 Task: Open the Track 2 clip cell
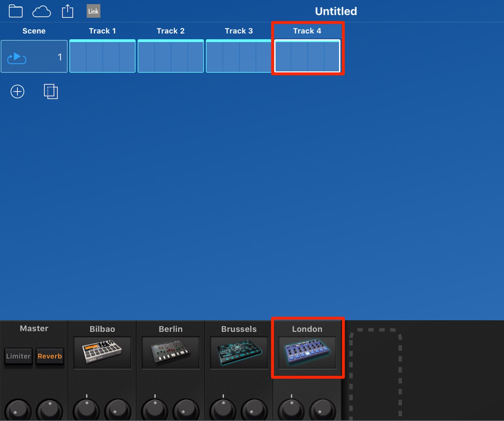pyautogui.click(x=171, y=56)
